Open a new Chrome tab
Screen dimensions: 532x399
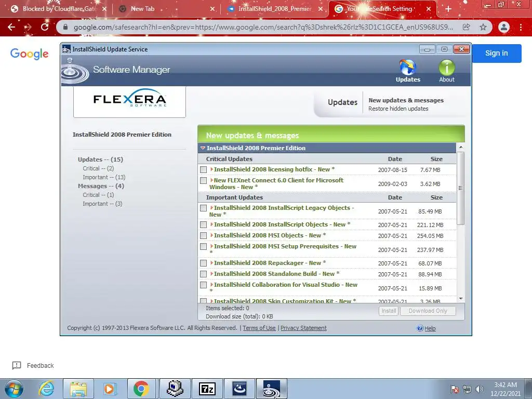(x=448, y=9)
